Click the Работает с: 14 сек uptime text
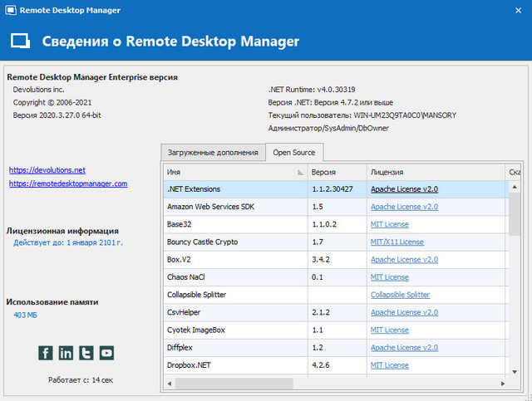Screen dimensions: 532x401 [81, 380]
